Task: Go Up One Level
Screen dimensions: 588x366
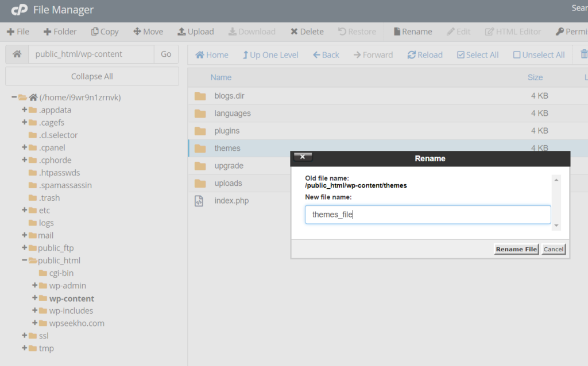Action: (x=270, y=55)
